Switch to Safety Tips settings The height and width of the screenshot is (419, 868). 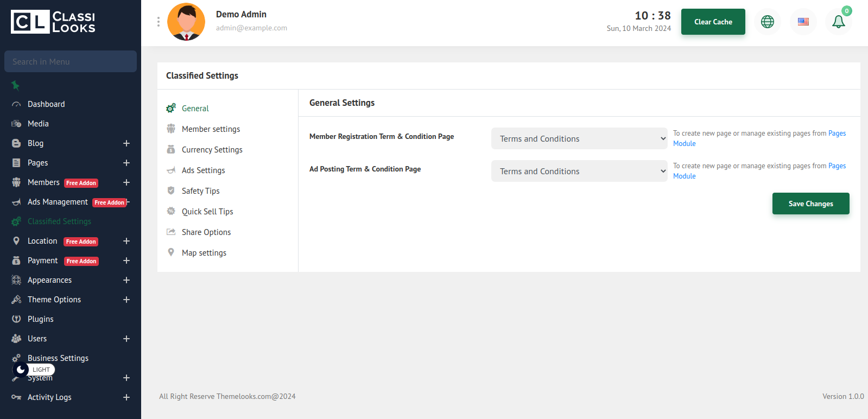(x=200, y=191)
